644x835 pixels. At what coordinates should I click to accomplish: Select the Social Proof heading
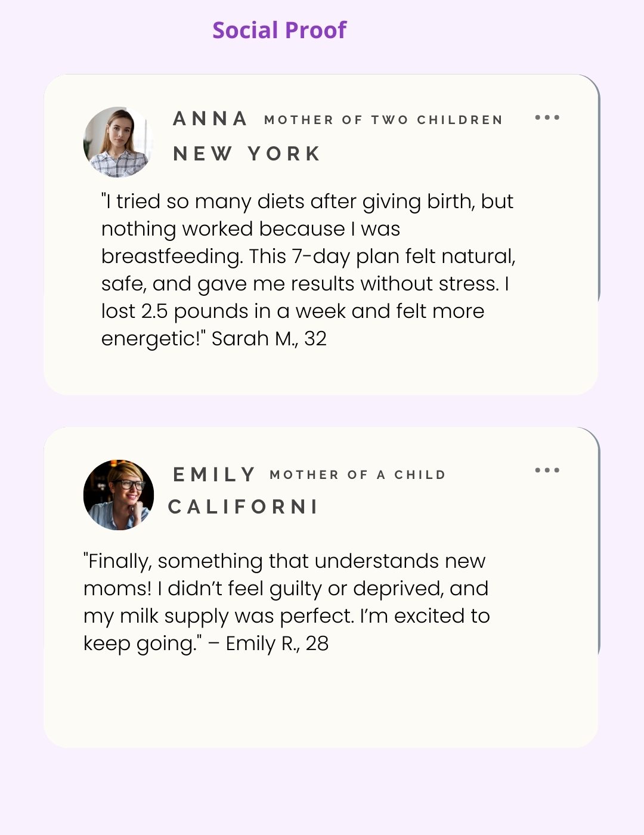coord(279,30)
